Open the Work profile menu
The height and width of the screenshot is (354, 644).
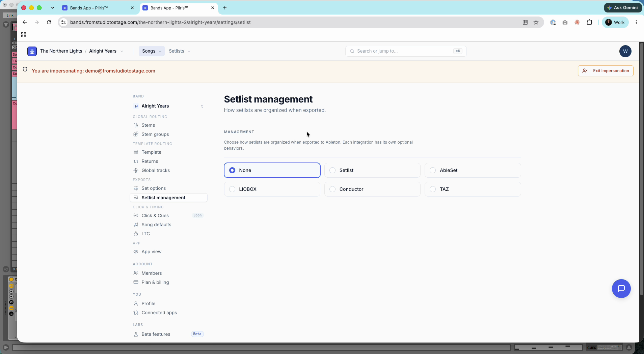pos(615,22)
